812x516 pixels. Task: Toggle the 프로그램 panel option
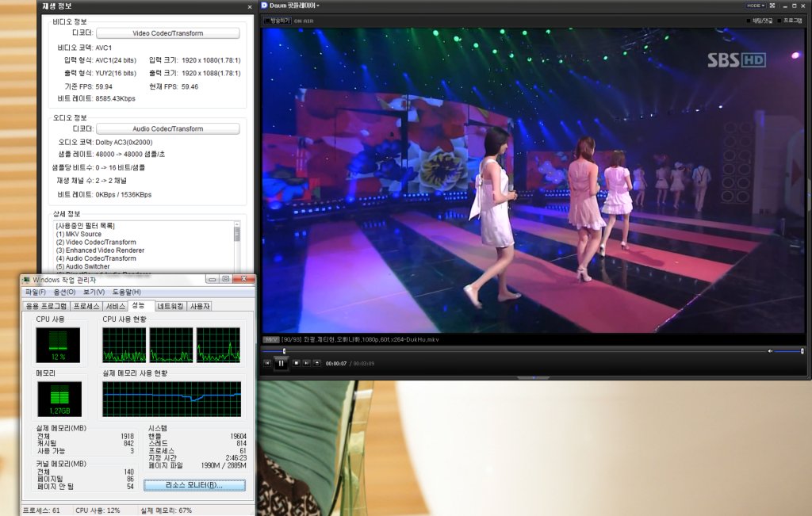[791, 21]
